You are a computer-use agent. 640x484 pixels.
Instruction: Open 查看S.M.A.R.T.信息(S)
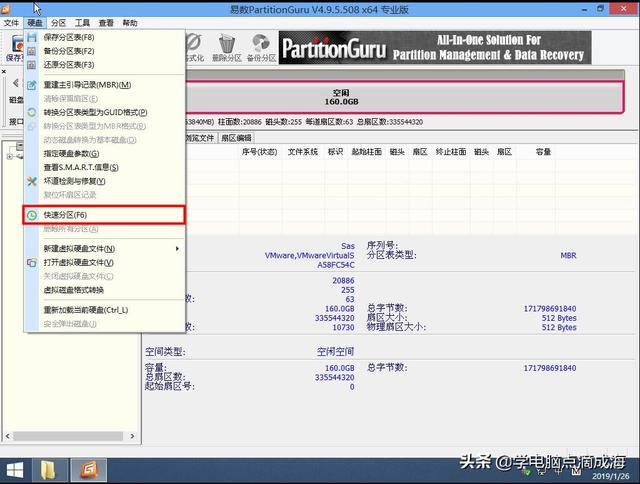pos(105,167)
